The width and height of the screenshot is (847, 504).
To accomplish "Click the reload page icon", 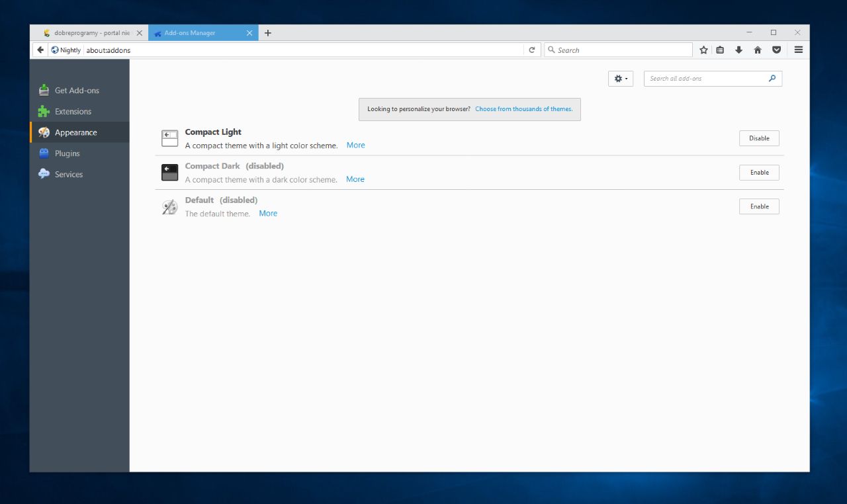I will tap(531, 50).
